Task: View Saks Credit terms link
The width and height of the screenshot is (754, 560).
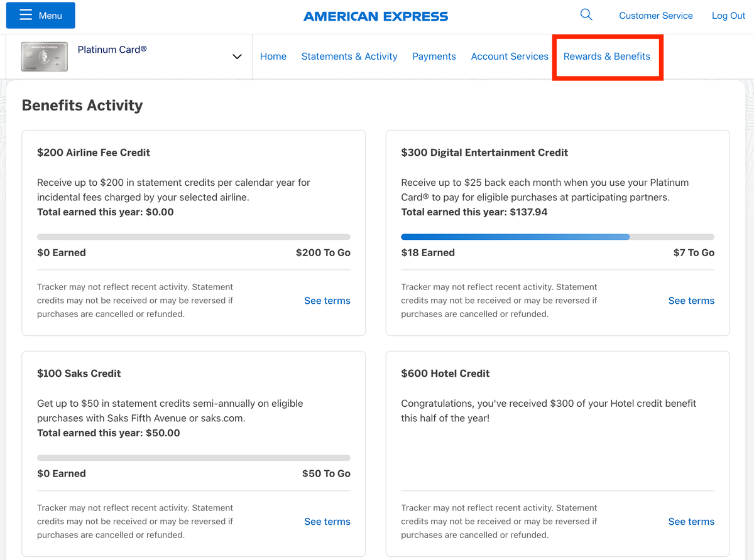Action: (327, 522)
